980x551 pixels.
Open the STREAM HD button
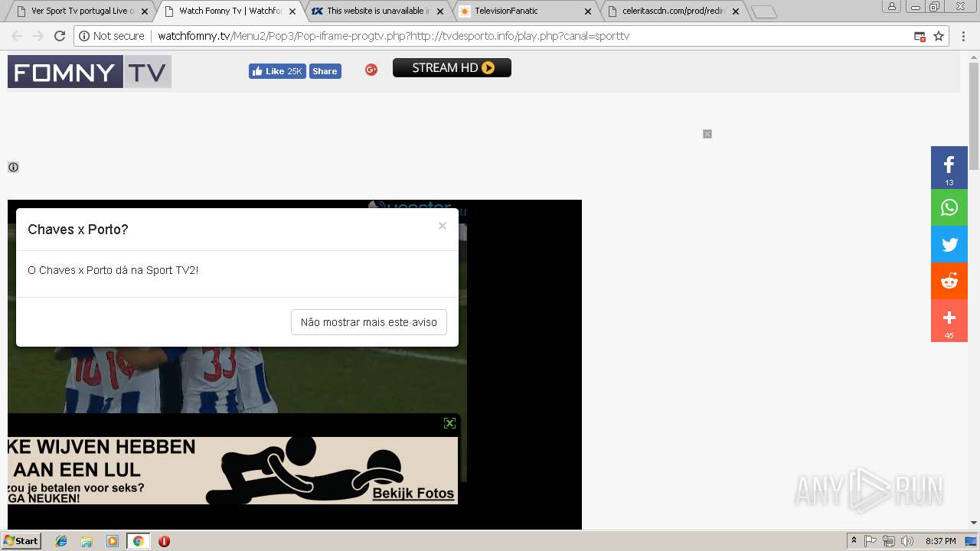[x=452, y=68]
